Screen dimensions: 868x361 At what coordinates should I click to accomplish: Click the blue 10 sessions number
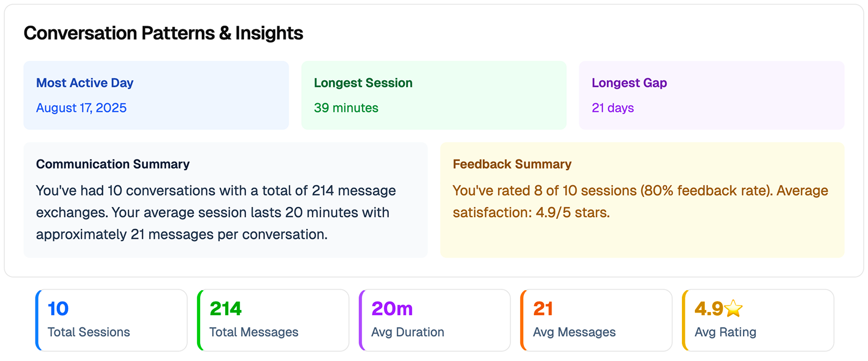tap(58, 309)
